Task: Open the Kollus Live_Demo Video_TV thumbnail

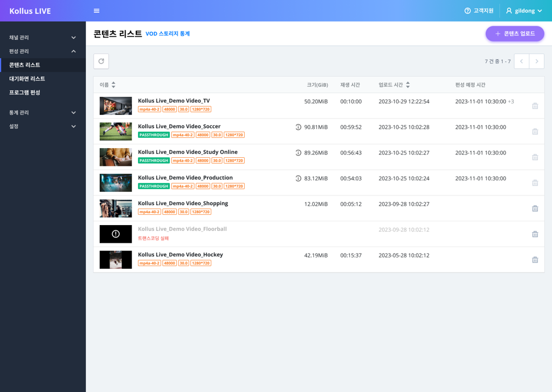Action: pos(115,106)
